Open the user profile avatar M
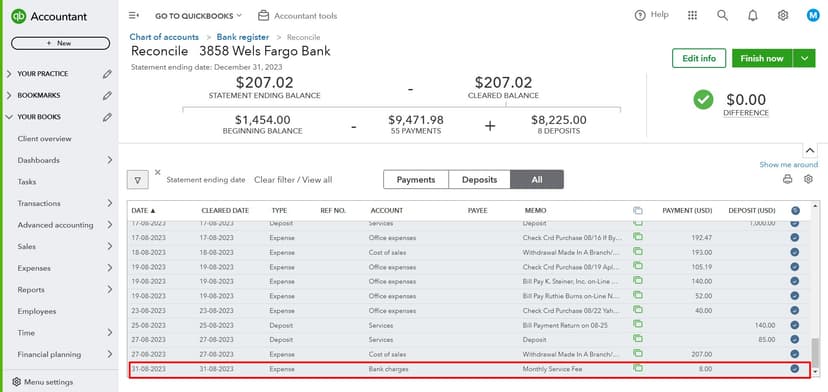Screen dimensions: 828x392 point(813,15)
